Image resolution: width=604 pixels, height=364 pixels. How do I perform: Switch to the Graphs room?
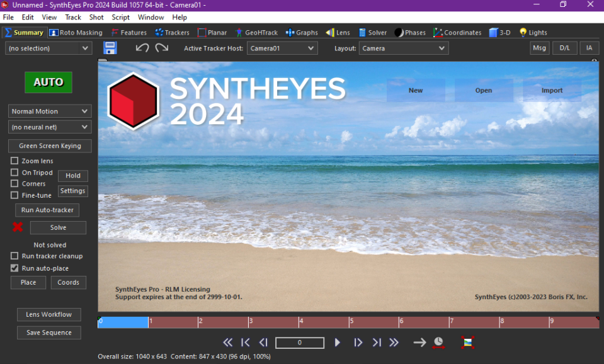click(302, 32)
